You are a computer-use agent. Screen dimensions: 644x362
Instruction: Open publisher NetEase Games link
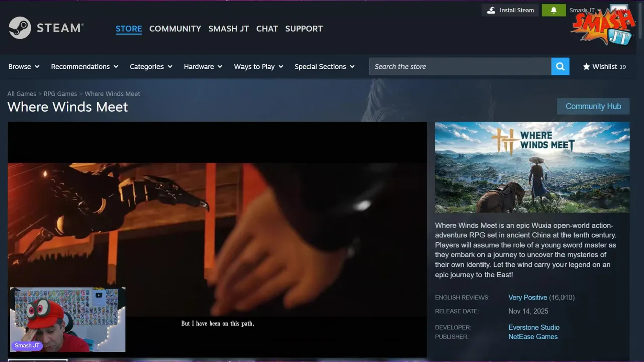[x=533, y=337]
